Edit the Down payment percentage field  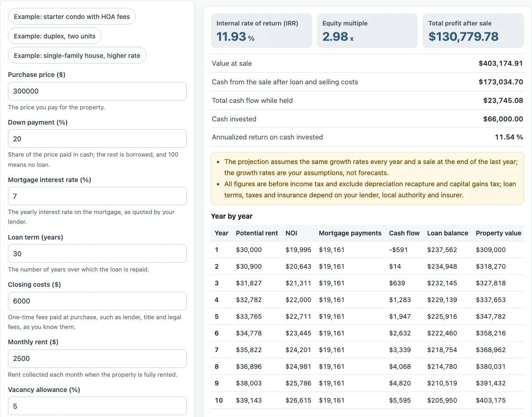point(97,139)
